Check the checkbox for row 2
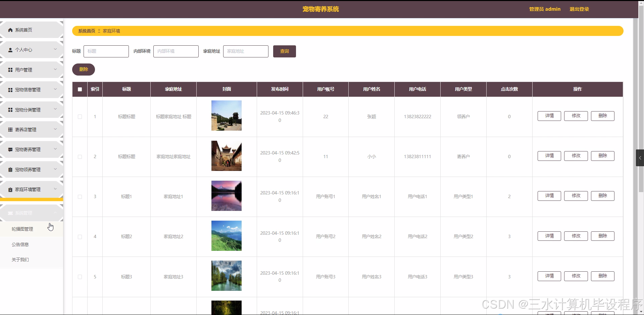 [x=80, y=157]
